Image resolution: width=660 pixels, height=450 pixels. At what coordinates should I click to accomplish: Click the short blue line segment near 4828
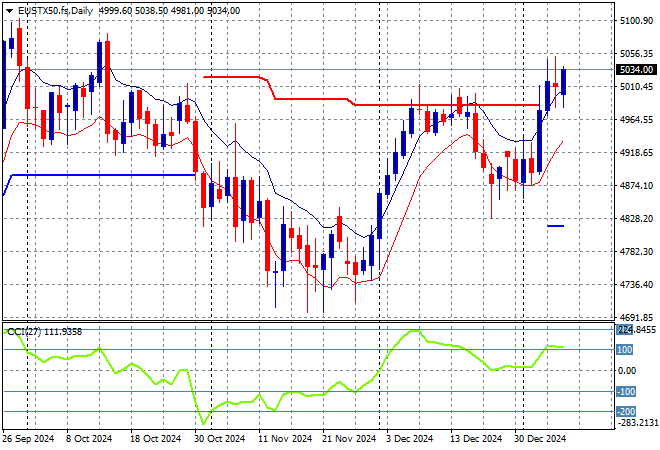coord(556,226)
